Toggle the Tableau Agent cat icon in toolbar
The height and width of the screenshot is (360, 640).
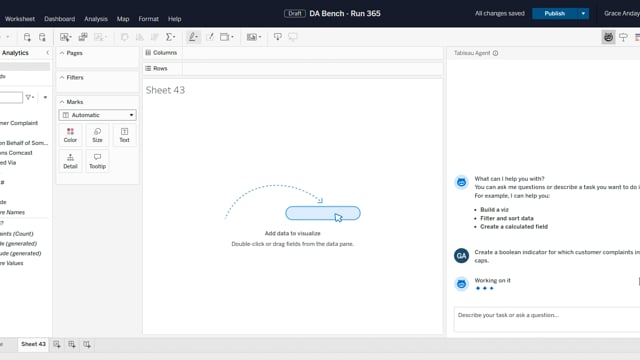tap(608, 37)
